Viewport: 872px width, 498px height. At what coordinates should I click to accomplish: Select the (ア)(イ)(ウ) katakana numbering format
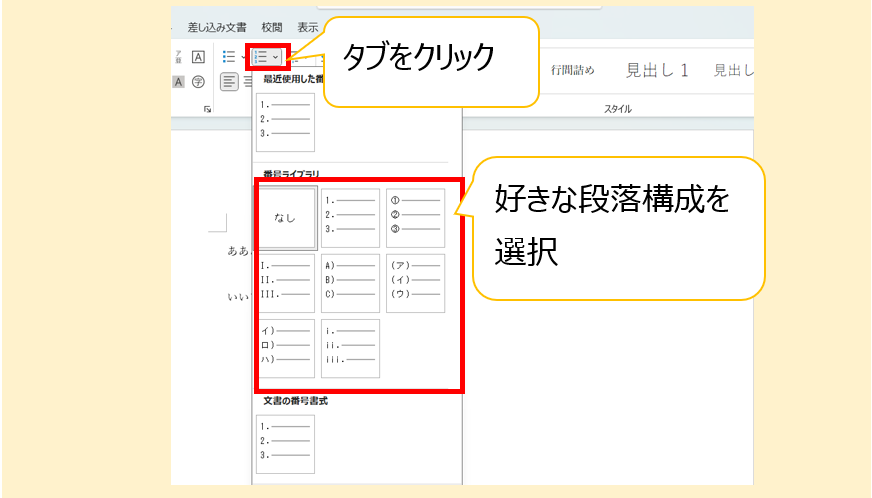click(x=414, y=283)
